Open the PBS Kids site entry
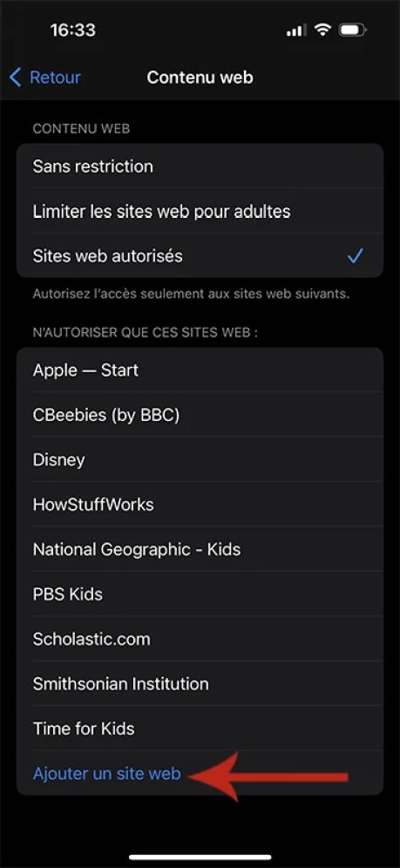Viewport: 400px width, 868px height. click(200, 594)
